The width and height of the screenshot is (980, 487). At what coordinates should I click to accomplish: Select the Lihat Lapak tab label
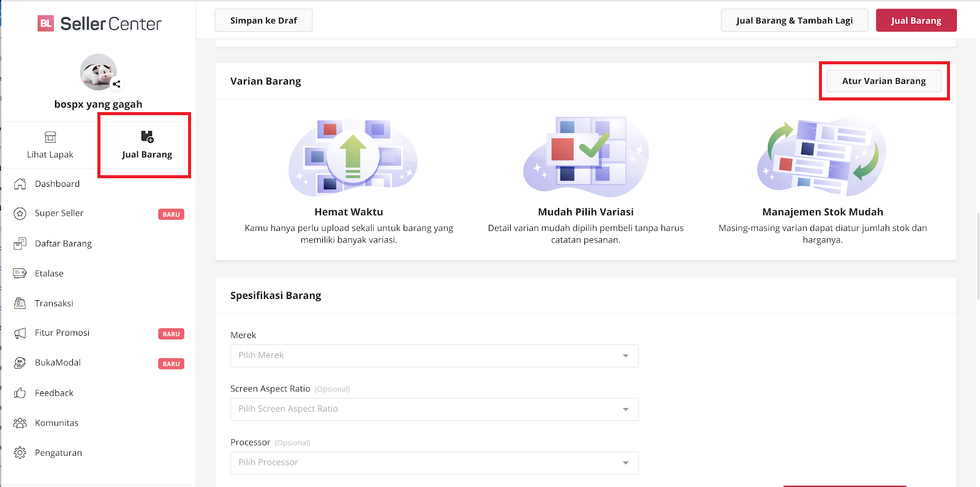(x=50, y=154)
